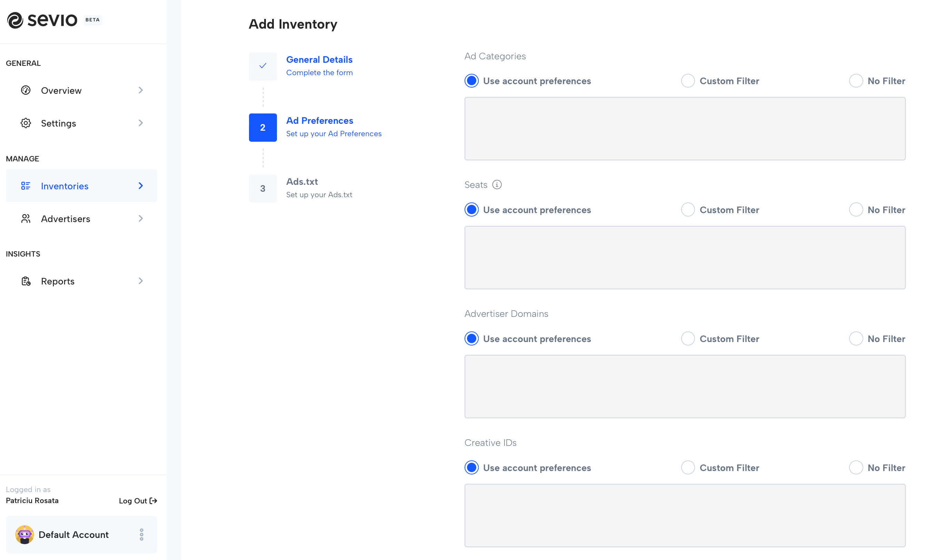945x560 pixels.
Task: Select the Advertisers people icon
Action: [25, 219]
